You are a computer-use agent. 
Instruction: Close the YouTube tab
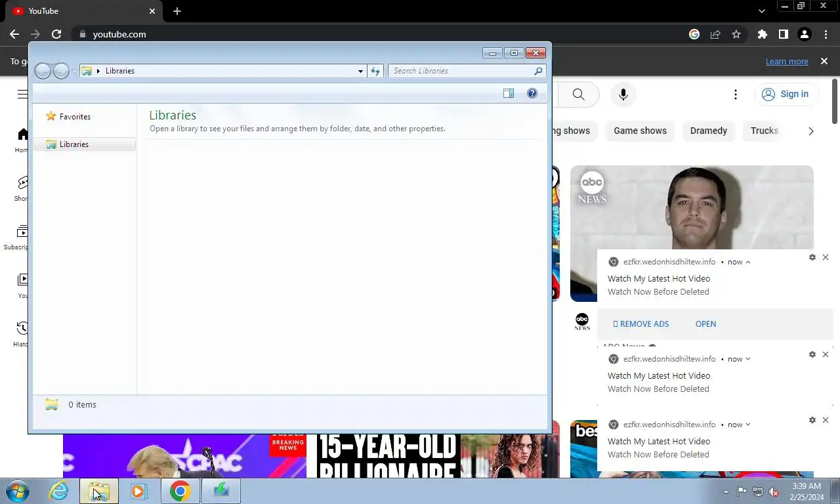pos(152,11)
